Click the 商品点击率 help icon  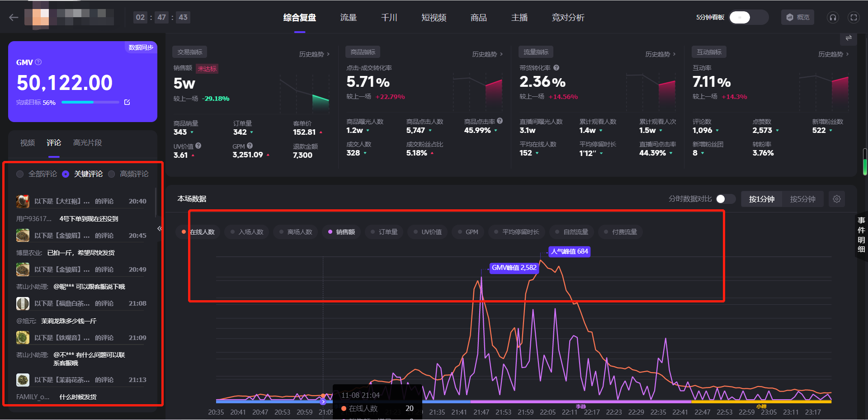tap(500, 121)
